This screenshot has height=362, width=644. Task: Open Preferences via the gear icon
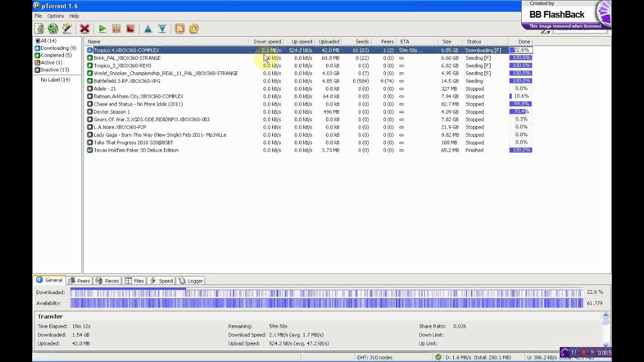[x=194, y=29]
